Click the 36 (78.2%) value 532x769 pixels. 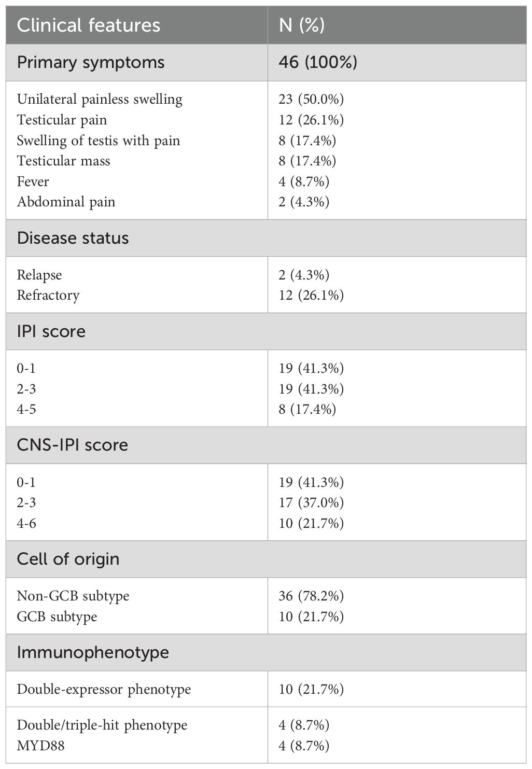pos(311,596)
